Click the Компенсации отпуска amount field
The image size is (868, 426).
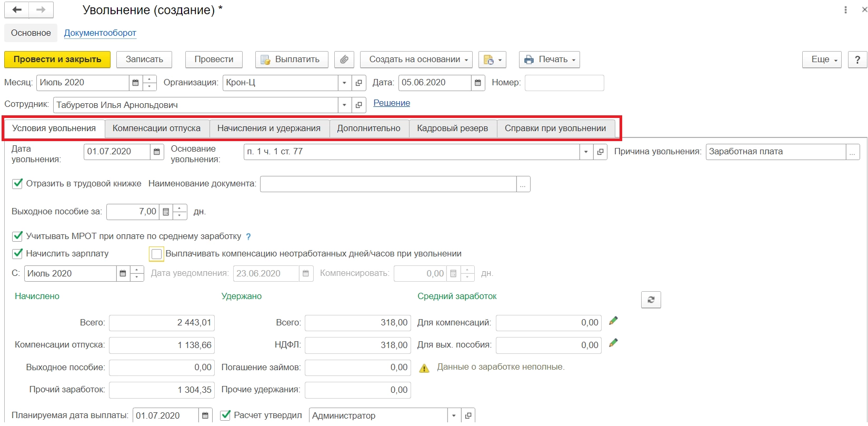162,345
